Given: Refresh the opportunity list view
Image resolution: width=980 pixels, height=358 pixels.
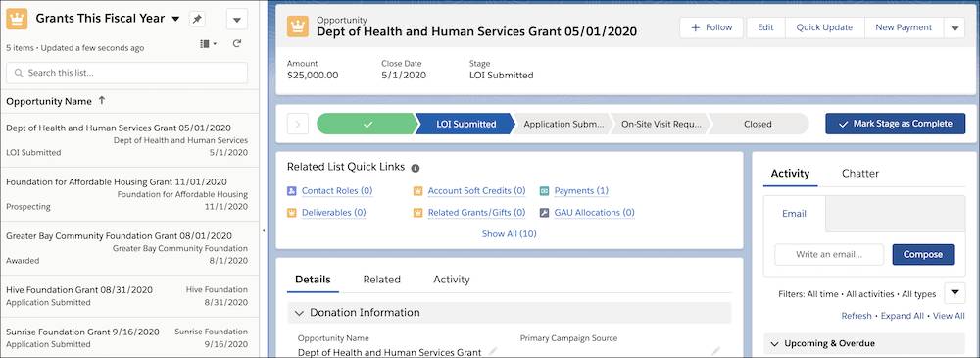Looking at the screenshot, I should tap(237, 44).
